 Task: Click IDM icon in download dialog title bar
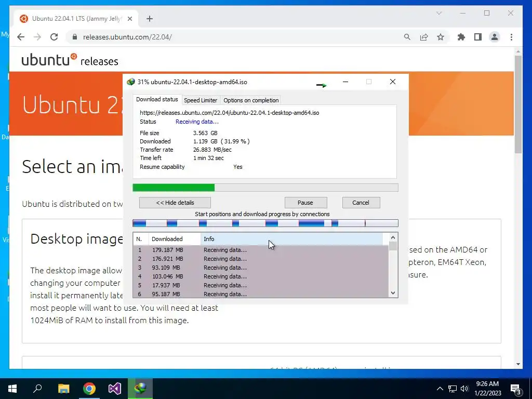[x=130, y=82]
